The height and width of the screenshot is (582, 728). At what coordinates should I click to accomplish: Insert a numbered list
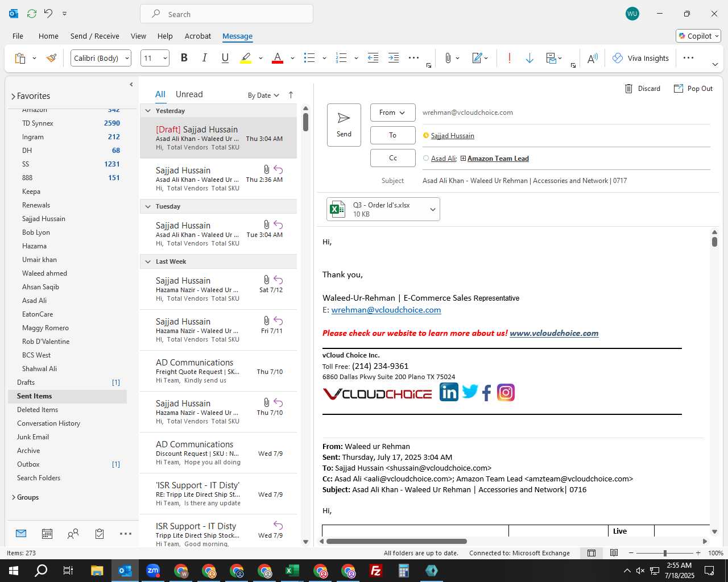[341, 58]
